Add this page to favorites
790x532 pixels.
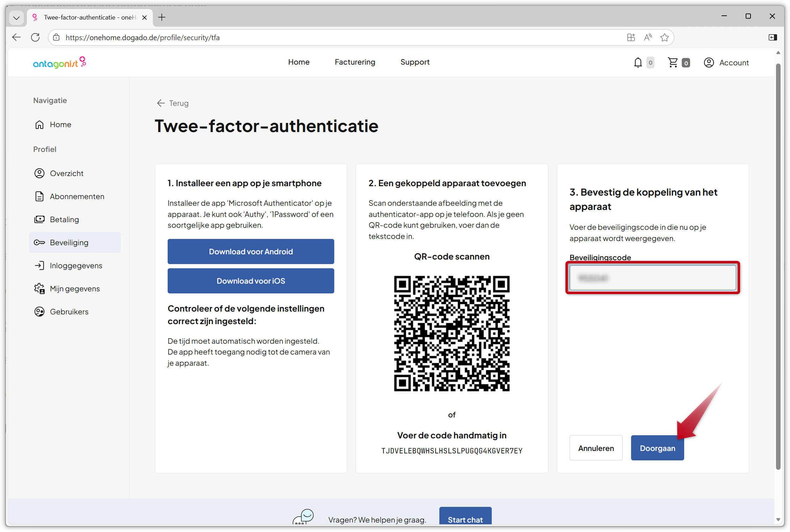[x=665, y=37]
